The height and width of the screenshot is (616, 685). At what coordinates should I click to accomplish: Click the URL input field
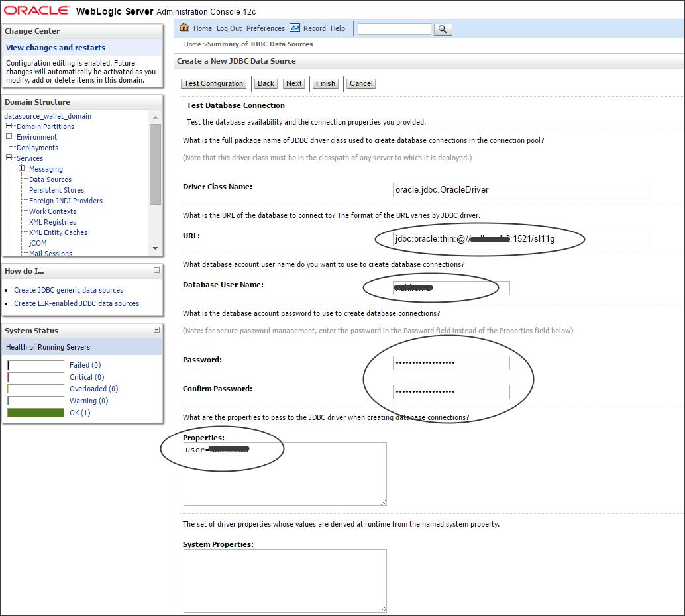(x=521, y=239)
